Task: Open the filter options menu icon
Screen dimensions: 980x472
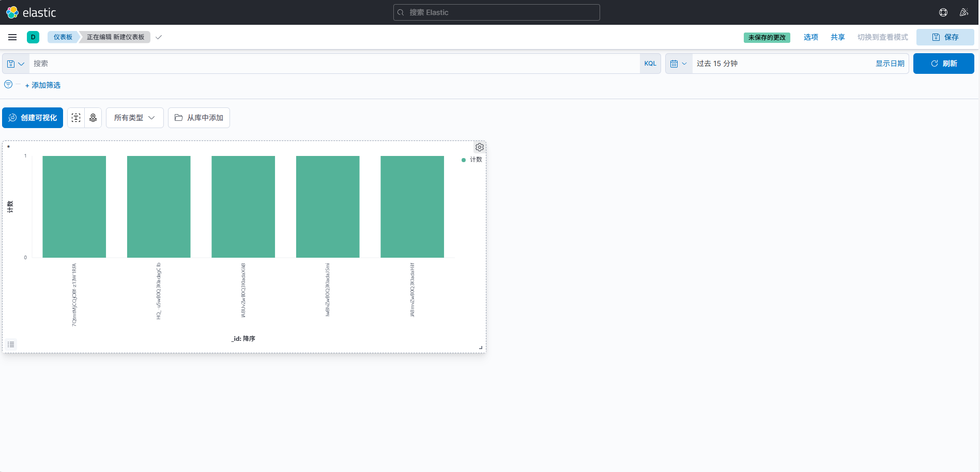Action: pos(8,85)
